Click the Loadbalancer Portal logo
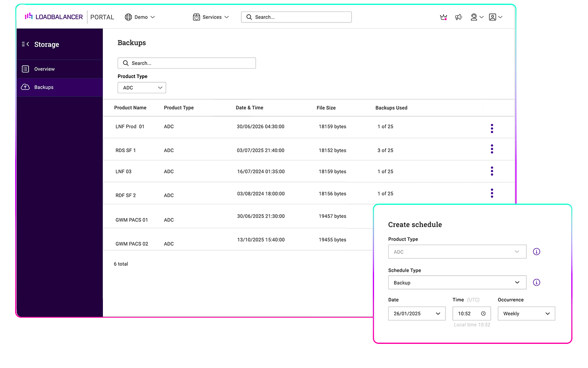588x368 pixels. [x=69, y=17]
